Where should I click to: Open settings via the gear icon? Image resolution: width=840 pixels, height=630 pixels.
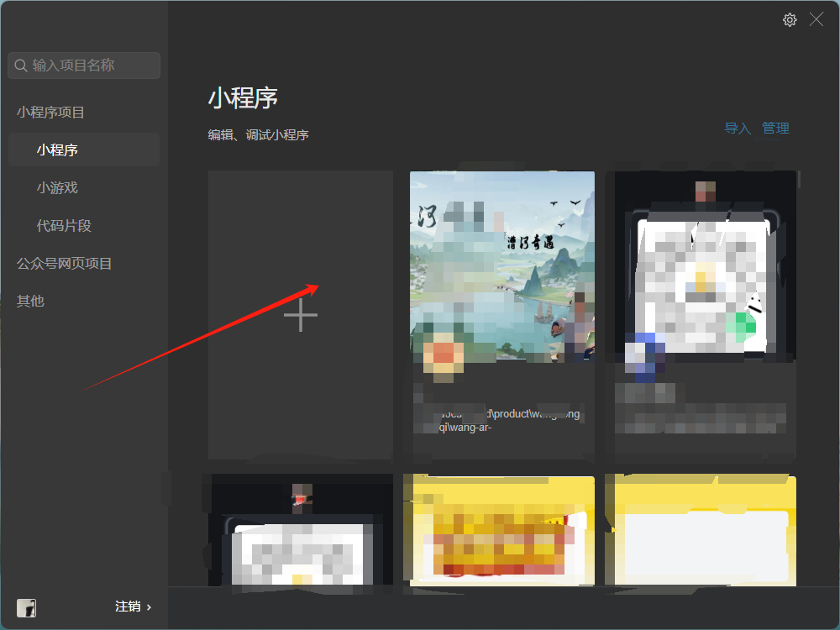point(790,20)
